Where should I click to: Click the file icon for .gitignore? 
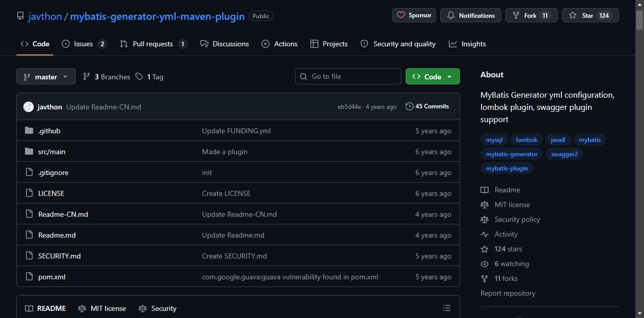click(29, 172)
